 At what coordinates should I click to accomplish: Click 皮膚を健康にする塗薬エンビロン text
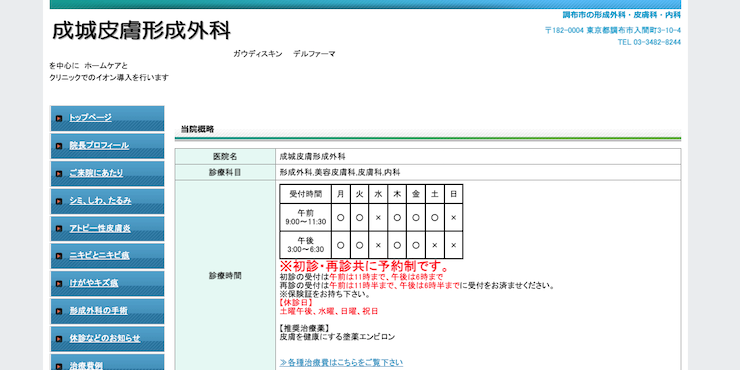[x=337, y=337]
